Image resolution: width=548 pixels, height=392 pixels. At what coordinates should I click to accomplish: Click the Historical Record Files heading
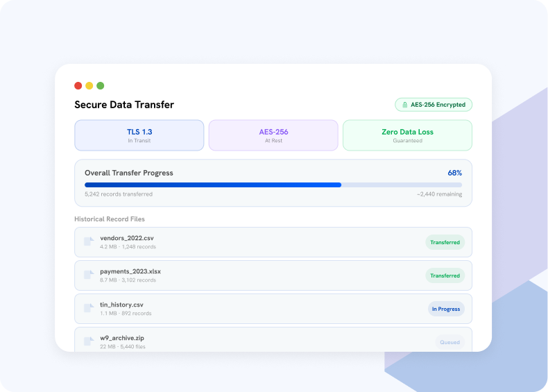[x=110, y=219]
